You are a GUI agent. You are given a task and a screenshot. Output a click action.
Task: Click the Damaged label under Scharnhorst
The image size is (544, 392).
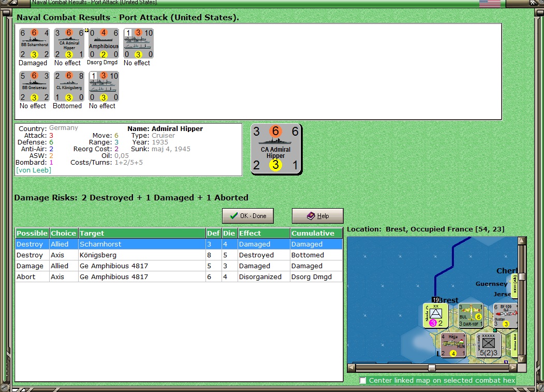point(33,63)
